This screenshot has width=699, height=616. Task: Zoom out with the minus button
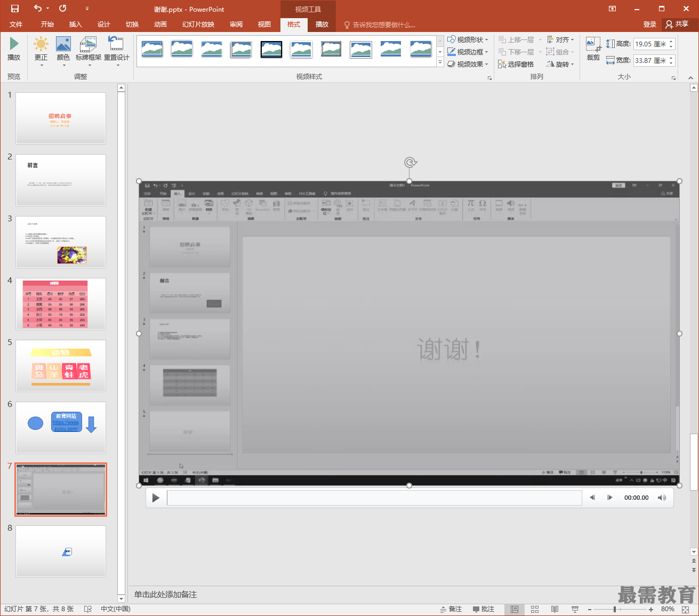click(x=589, y=609)
